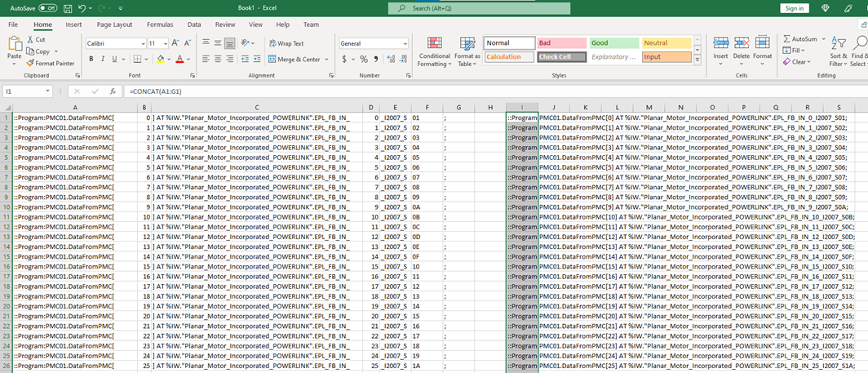Open the Formulas ribbon tab
Image resolution: width=868 pixels, height=373 pixels.
[x=159, y=24]
